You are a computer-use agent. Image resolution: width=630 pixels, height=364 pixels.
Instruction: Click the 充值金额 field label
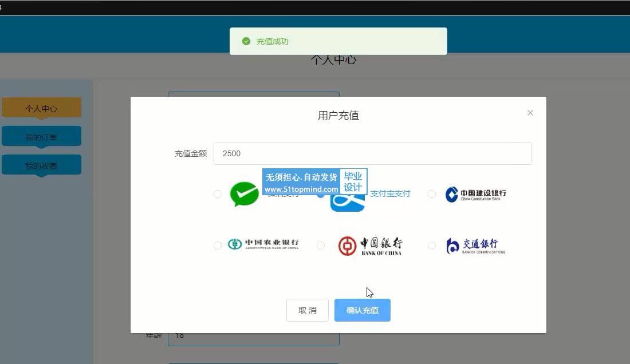[191, 153]
